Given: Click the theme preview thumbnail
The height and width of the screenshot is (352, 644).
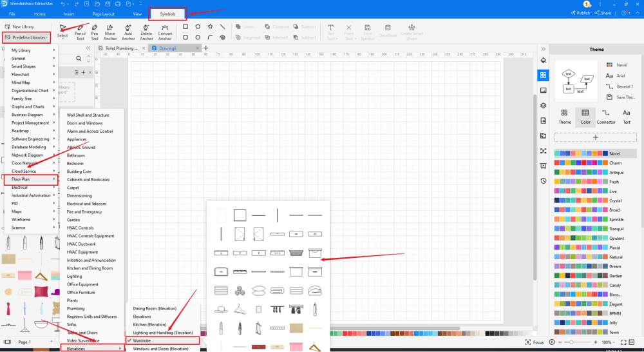Looking at the screenshot, I should point(576,81).
